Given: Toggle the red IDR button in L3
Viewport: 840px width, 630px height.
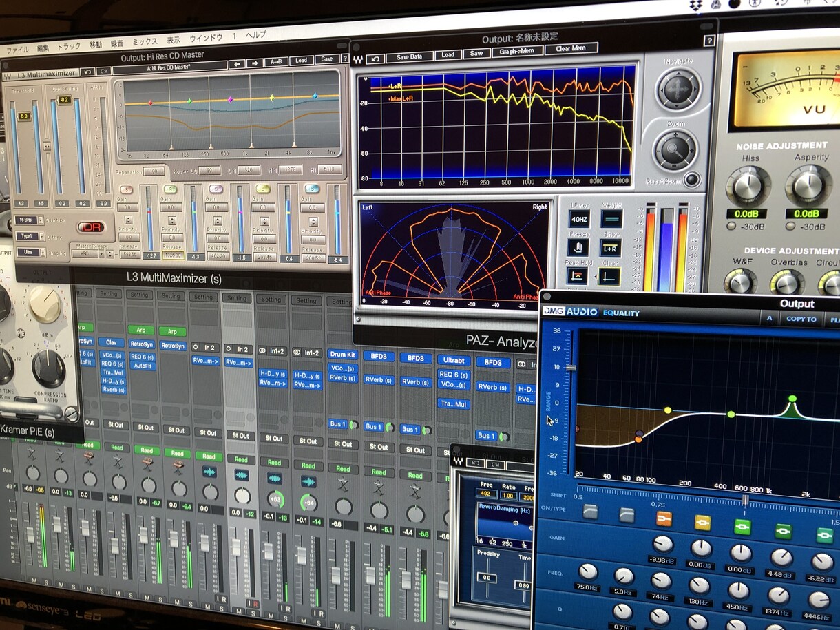Looking at the screenshot, I should (90, 227).
